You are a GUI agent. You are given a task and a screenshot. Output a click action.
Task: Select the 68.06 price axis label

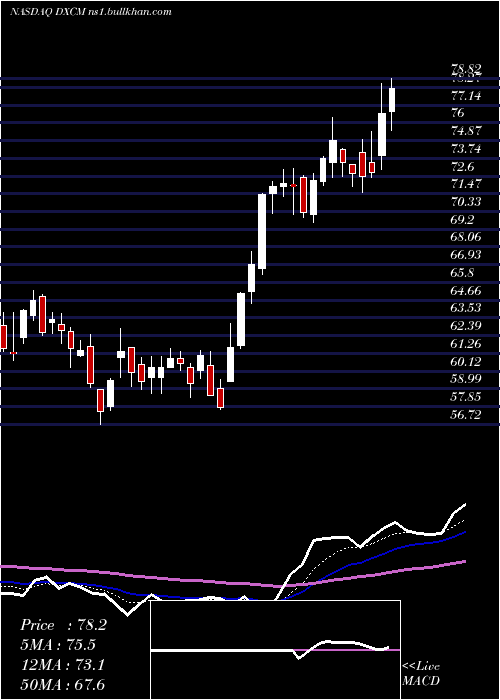[467, 237]
